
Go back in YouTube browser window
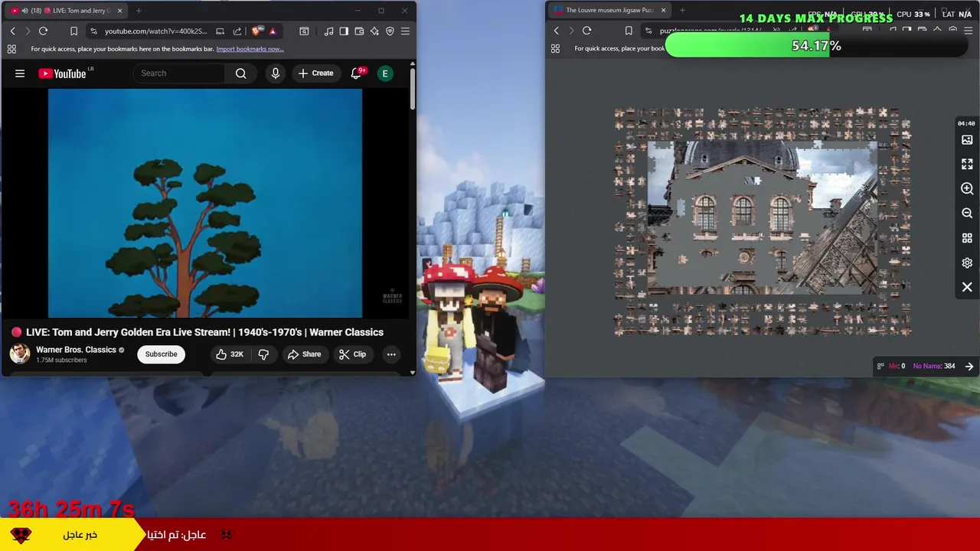(12, 31)
